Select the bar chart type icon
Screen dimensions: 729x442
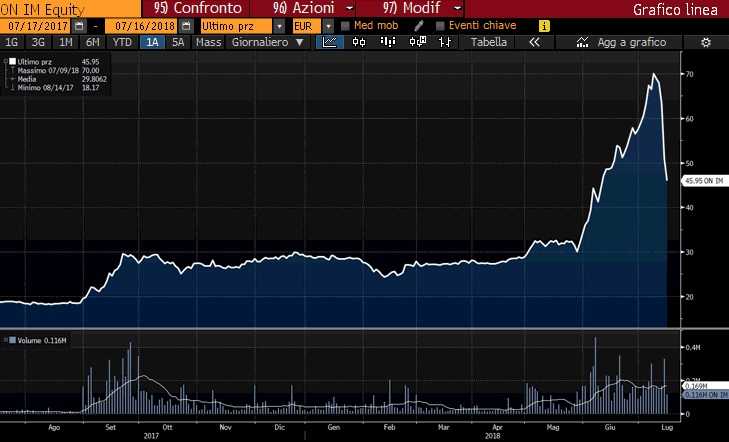point(388,42)
